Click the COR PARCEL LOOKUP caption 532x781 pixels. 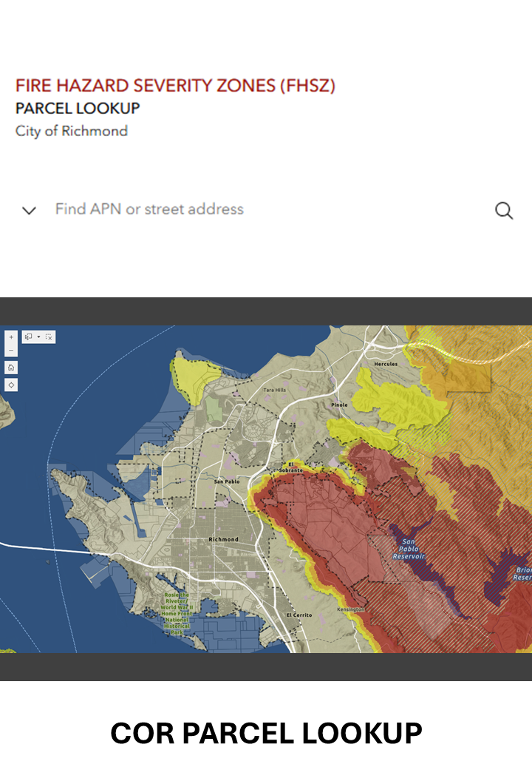click(266, 733)
